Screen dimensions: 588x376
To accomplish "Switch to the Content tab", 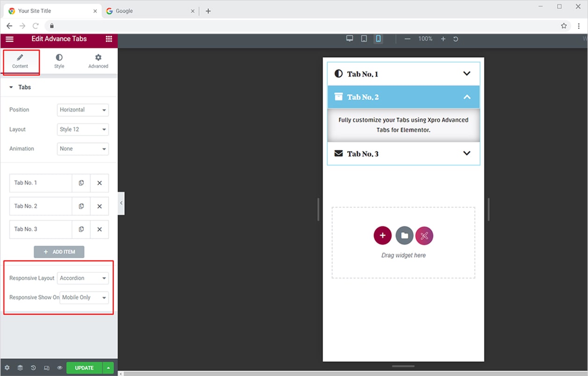I will [x=20, y=61].
